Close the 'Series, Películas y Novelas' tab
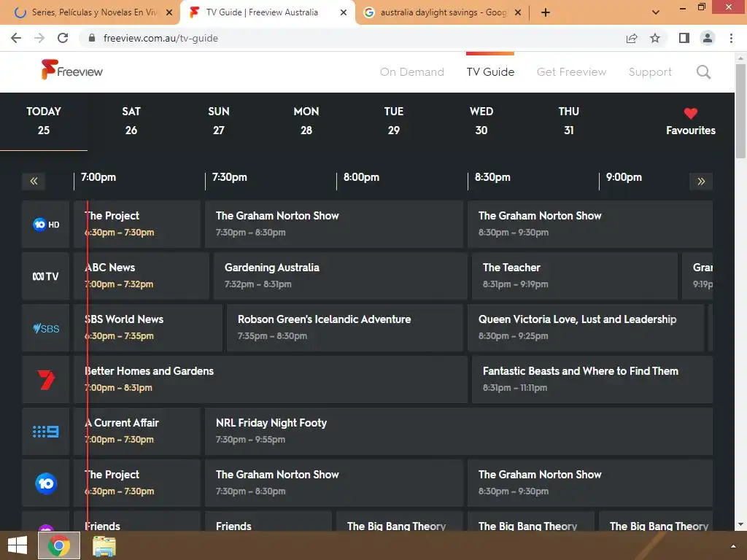 [x=169, y=13]
